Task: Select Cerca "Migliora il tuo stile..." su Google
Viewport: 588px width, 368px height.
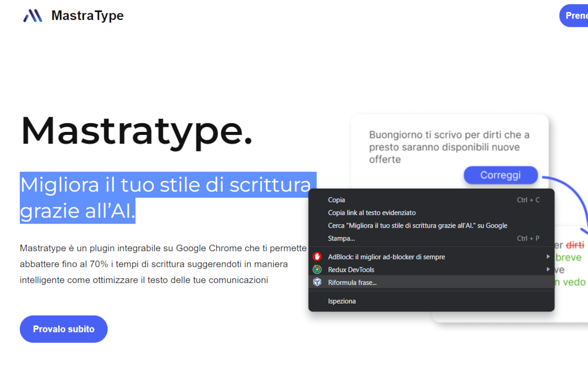Action: tap(431, 225)
